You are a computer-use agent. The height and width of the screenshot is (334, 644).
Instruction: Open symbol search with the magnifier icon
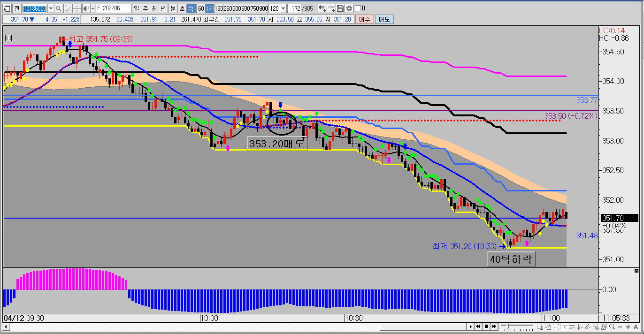[59, 8]
